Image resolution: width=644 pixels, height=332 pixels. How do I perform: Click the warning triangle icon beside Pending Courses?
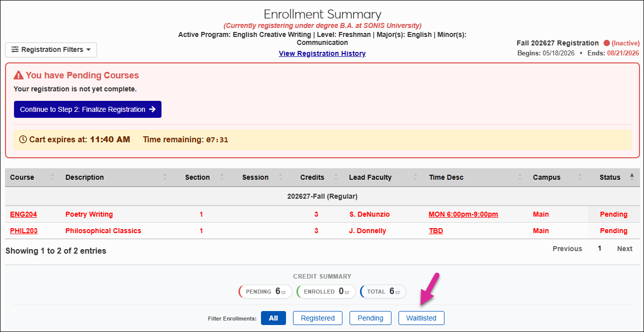(x=18, y=75)
